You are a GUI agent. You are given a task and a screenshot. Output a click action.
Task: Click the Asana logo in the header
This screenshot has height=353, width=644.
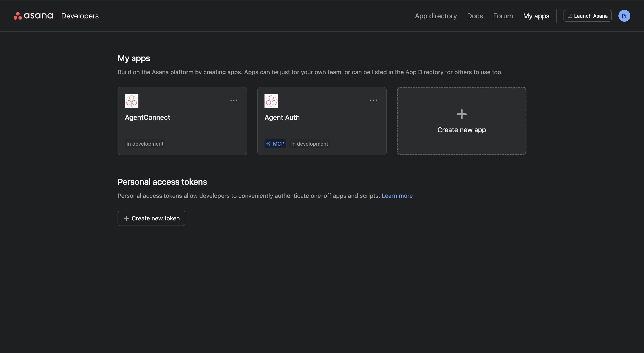pyautogui.click(x=33, y=16)
